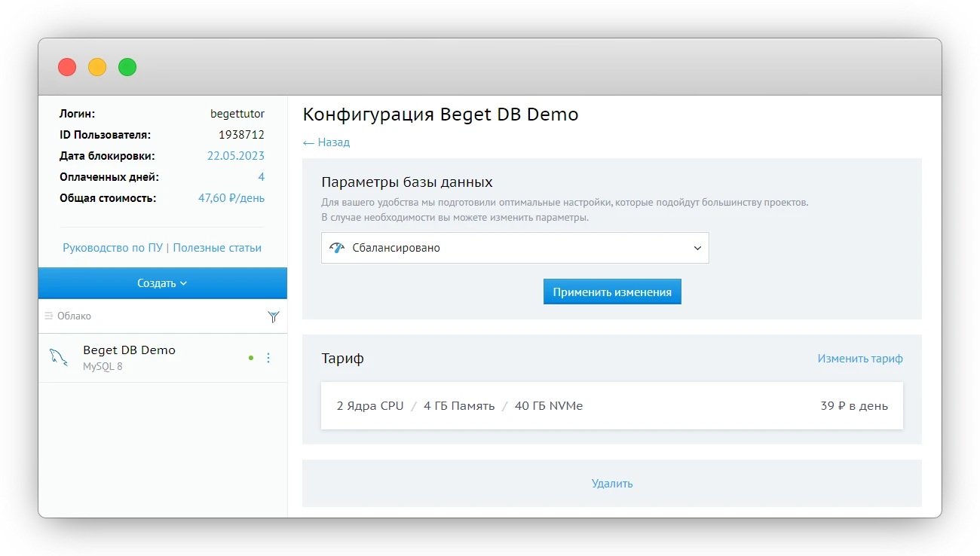Click the list icon beside Облако
Viewport: 980px width, 556px height.
click(x=49, y=316)
